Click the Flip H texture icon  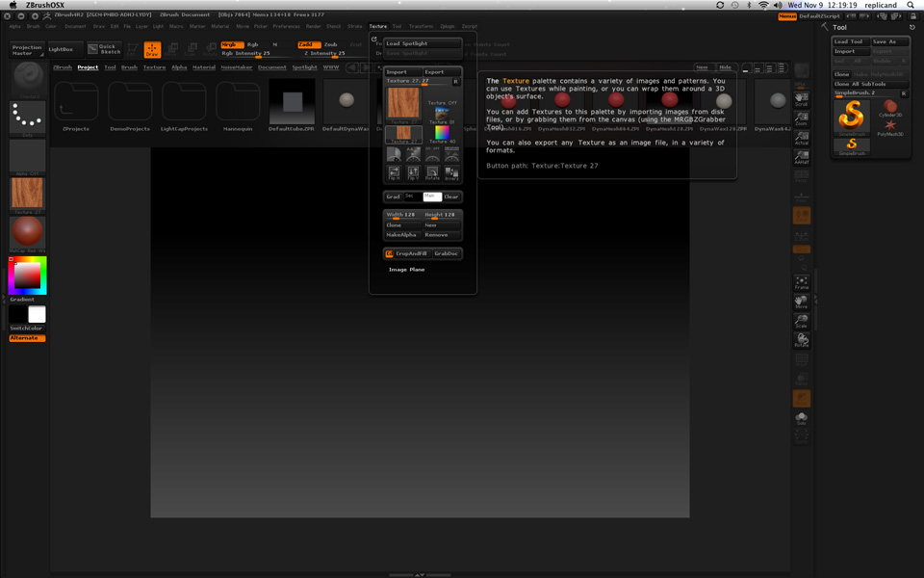394,172
